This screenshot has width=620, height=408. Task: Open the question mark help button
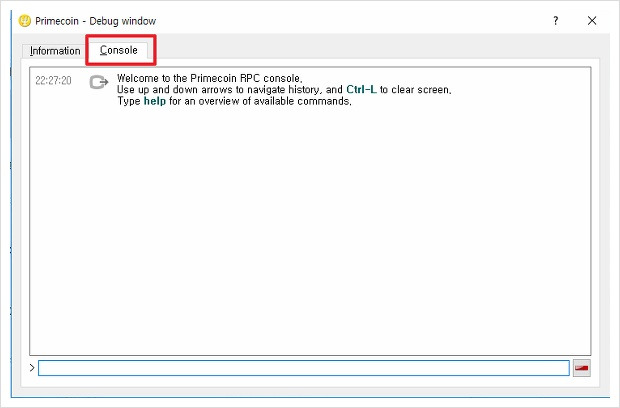pyautogui.click(x=556, y=21)
